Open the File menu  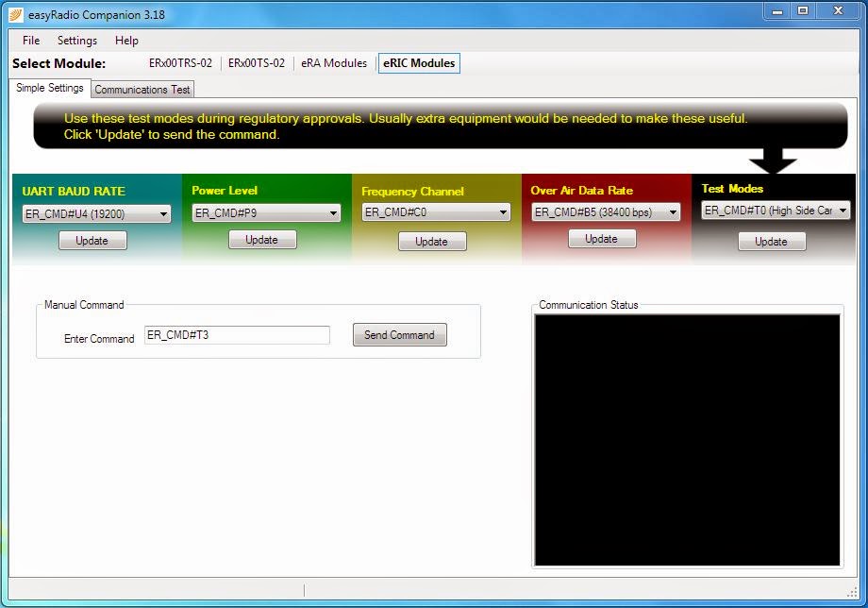pos(31,41)
